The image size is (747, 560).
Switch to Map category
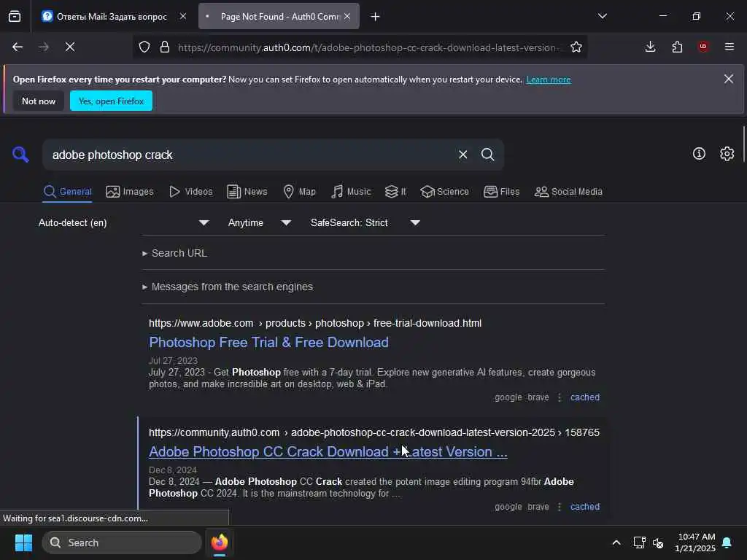pyautogui.click(x=299, y=192)
